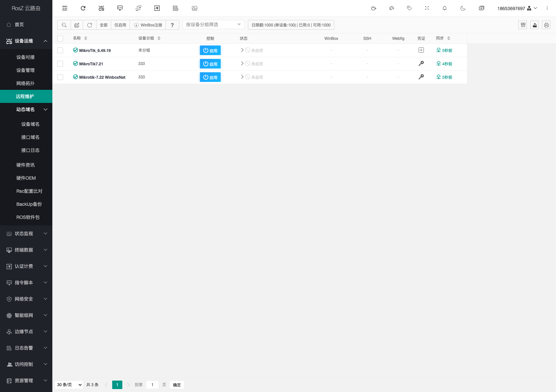This screenshot has height=392, width=556.
Task: Check the MikroTik_6.49.19 row checkbox
Action: [60, 50]
